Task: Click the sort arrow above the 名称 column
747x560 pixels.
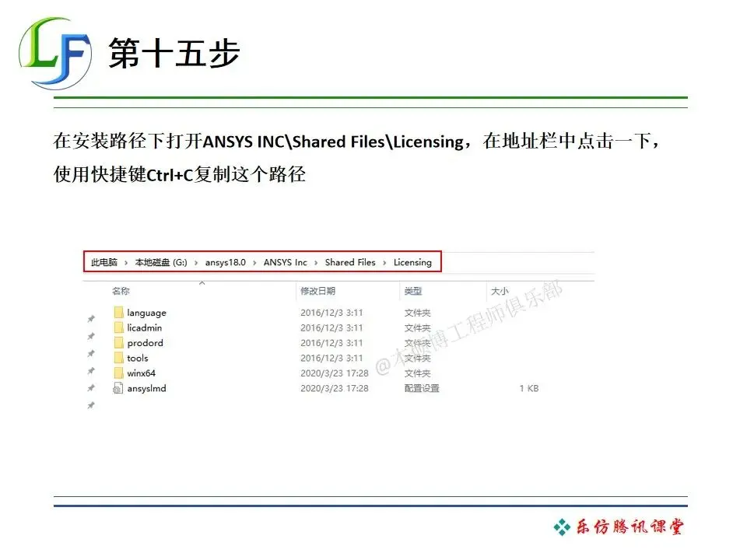Action: [202, 283]
